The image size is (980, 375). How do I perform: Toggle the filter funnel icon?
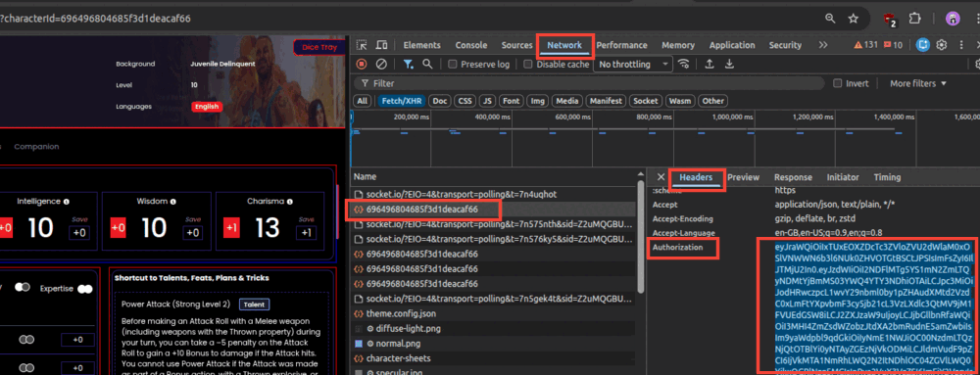408,64
